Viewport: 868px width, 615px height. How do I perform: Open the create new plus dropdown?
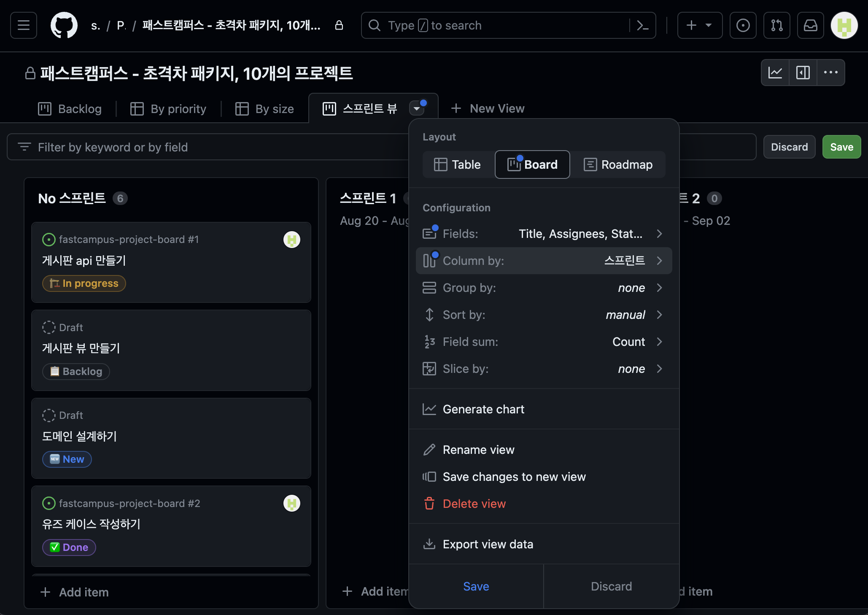coord(699,25)
